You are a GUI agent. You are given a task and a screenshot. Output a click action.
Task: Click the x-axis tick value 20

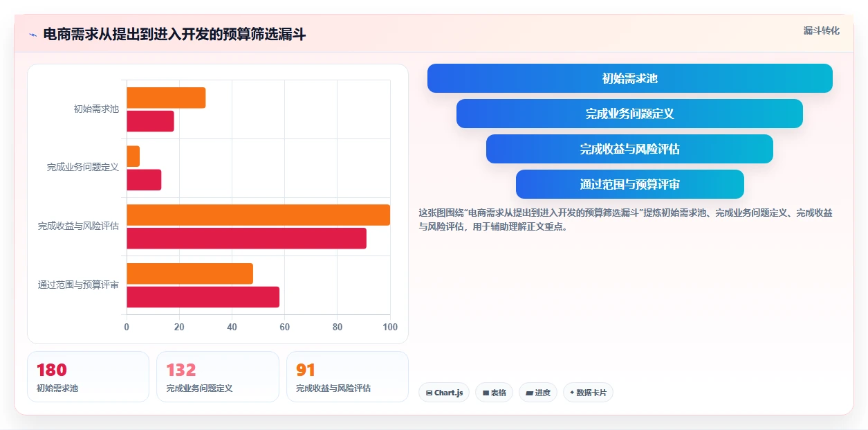click(179, 327)
